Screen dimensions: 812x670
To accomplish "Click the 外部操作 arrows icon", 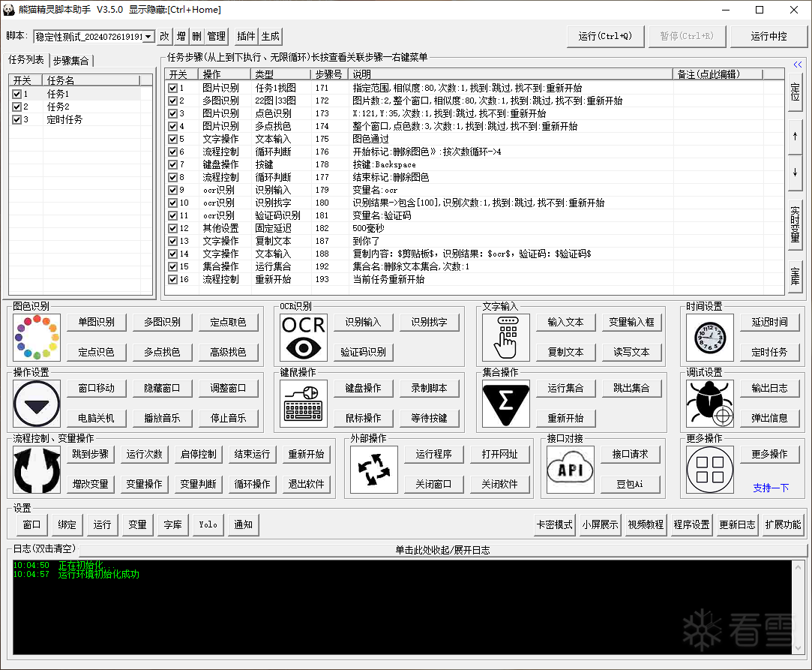I will (374, 470).
